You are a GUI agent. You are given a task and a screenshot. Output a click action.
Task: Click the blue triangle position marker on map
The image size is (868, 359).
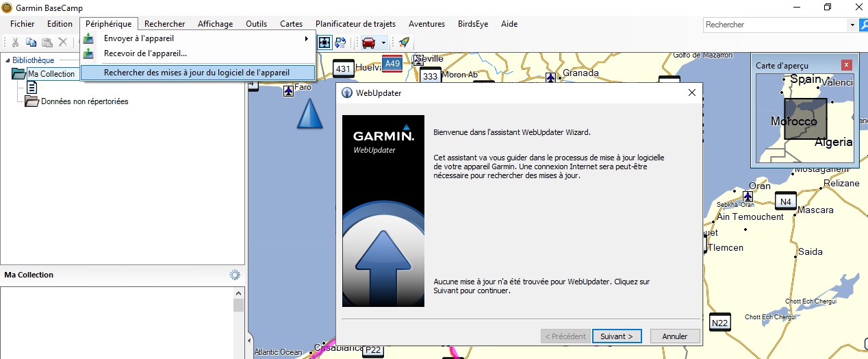click(x=309, y=114)
